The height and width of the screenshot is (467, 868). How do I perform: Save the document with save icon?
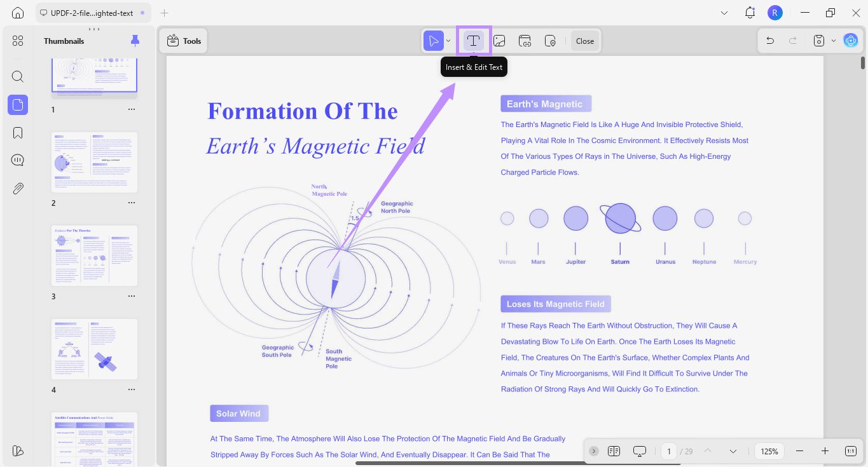pos(820,41)
